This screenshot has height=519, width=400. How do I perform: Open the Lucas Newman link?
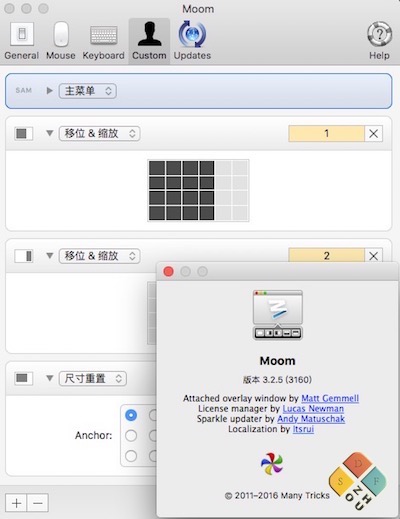[x=313, y=409]
